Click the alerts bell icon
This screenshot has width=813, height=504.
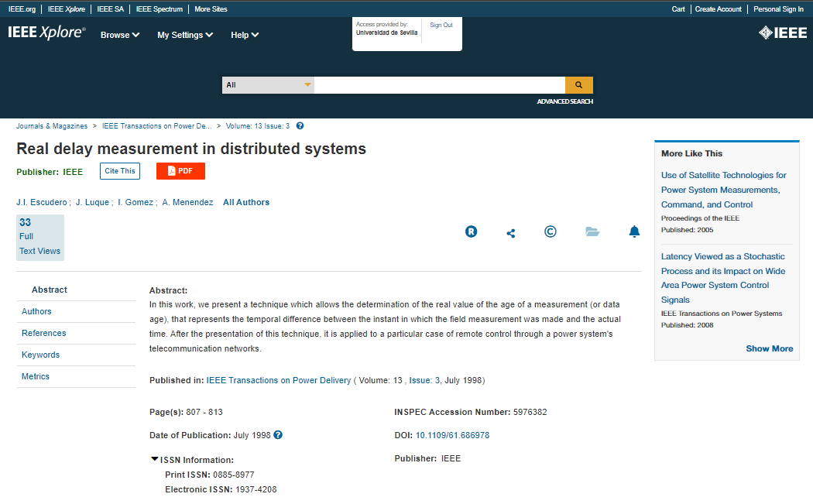coord(634,231)
